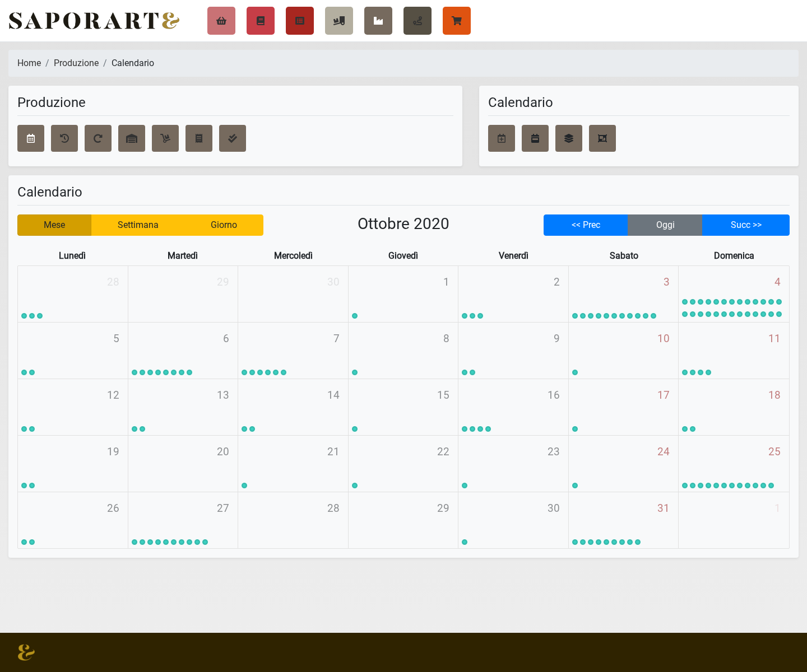Image resolution: width=807 pixels, height=672 pixels.
Task: Click the layers stack icon
Action: tap(569, 138)
